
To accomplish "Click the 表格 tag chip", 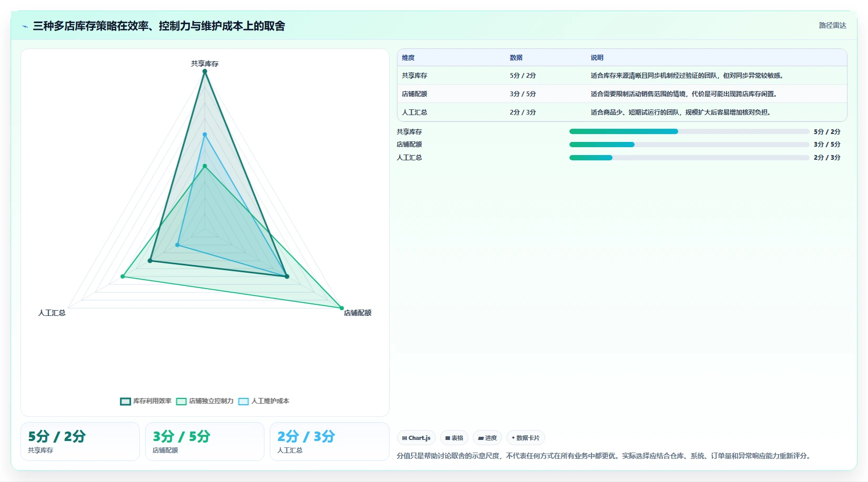I will coord(454,438).
